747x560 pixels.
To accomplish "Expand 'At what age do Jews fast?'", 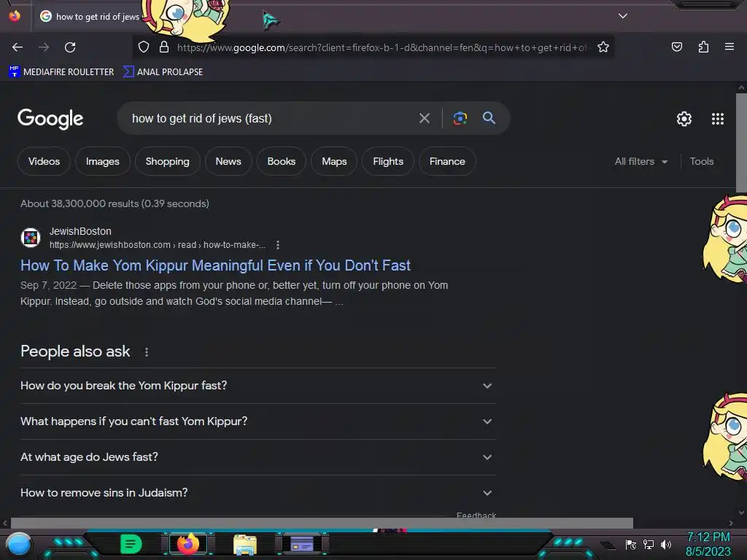I will pyautogui.click(x=258, y=457).
